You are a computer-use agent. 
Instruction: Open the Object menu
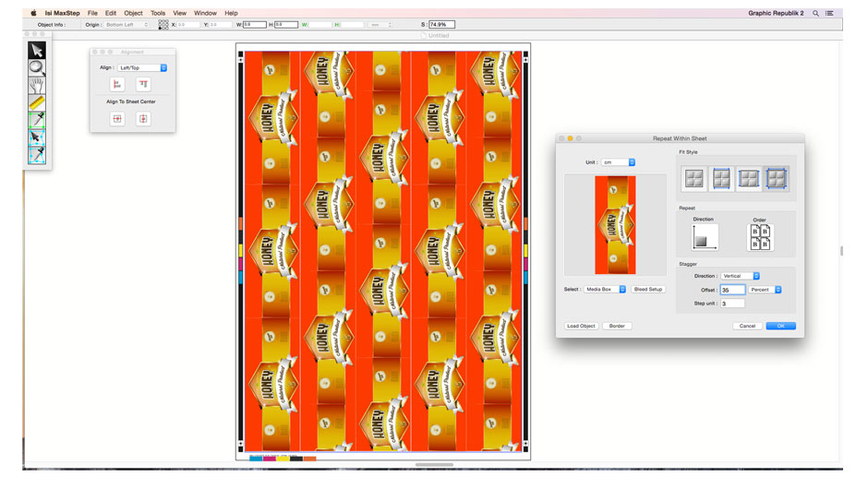[134, 13]
